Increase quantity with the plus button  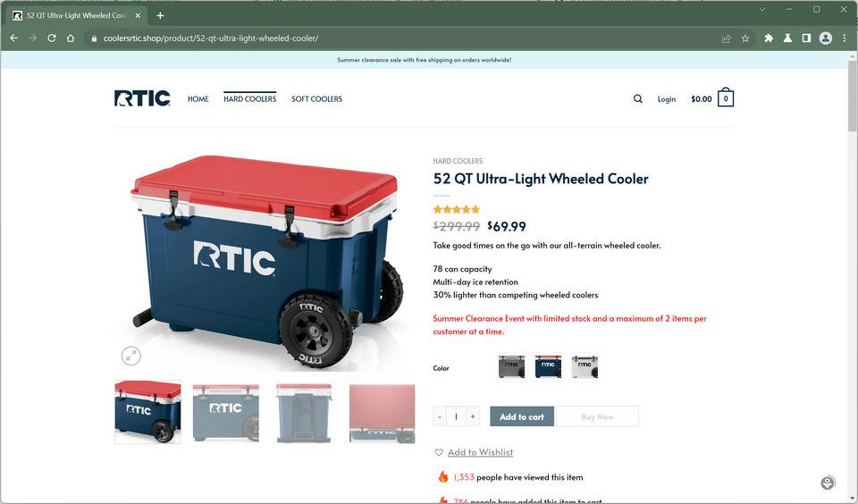tap(473, 416)
